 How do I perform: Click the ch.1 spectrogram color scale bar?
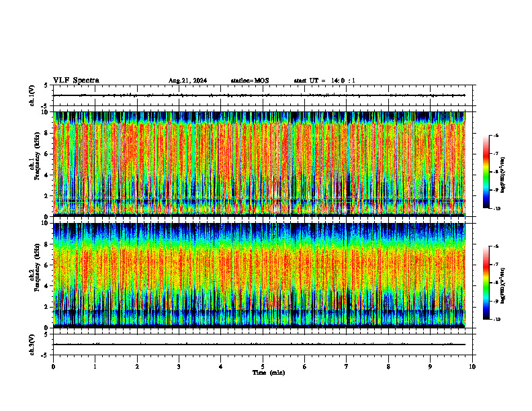[x=486, y=172]
